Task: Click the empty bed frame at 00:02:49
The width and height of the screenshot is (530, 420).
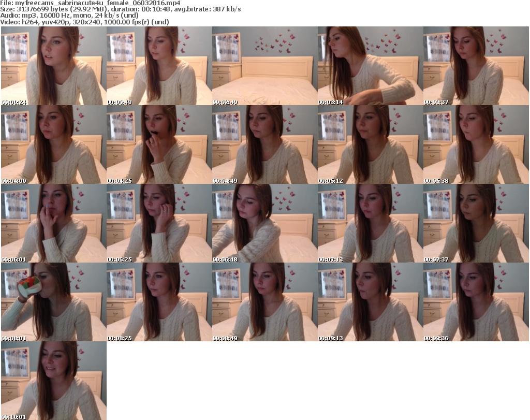Action: pyautogui.click(x=264, y=66)
